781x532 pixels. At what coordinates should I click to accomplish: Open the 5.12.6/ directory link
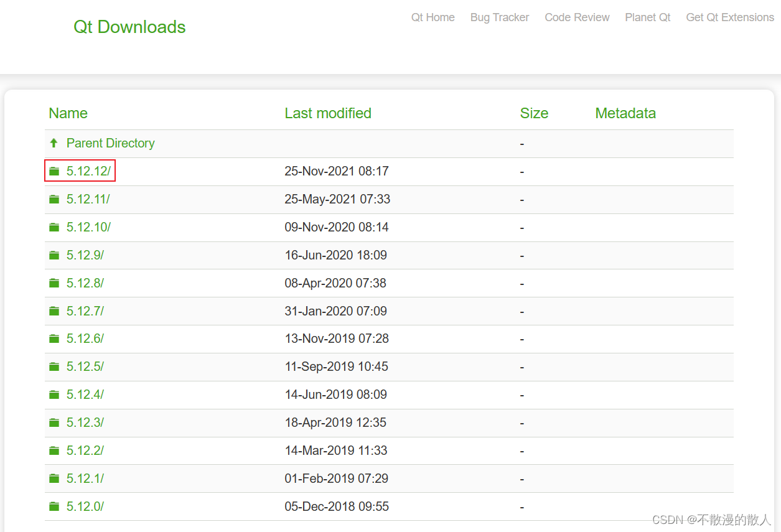pyautogui.click(x=85, y=338)
